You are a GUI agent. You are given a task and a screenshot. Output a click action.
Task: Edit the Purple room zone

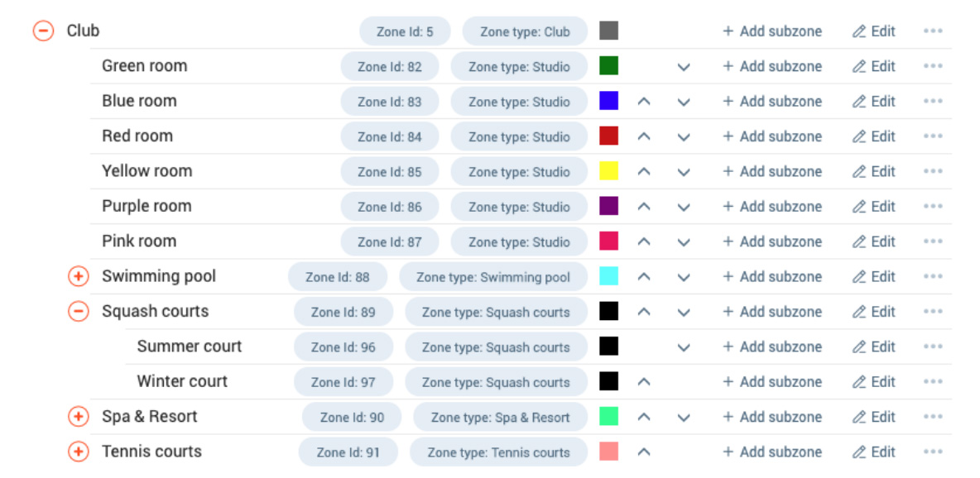tap(874, 206)
